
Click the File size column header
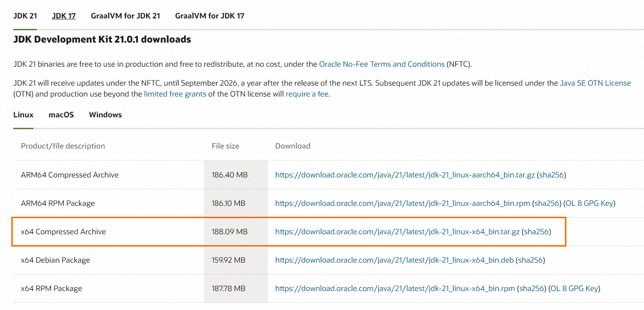(x=225, y=146)
